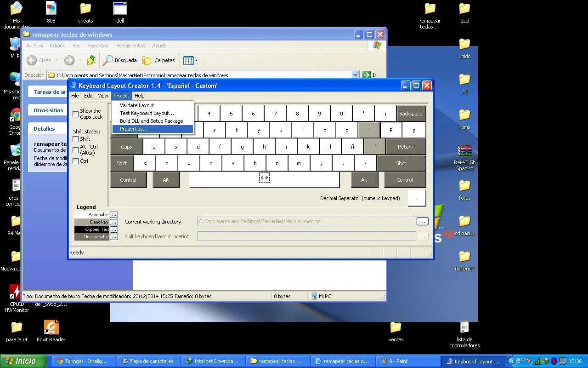The width and height of the screenshot is (588, 368).
Task: Open the Atrás history dropdown arrow
Action: [57, 60]
